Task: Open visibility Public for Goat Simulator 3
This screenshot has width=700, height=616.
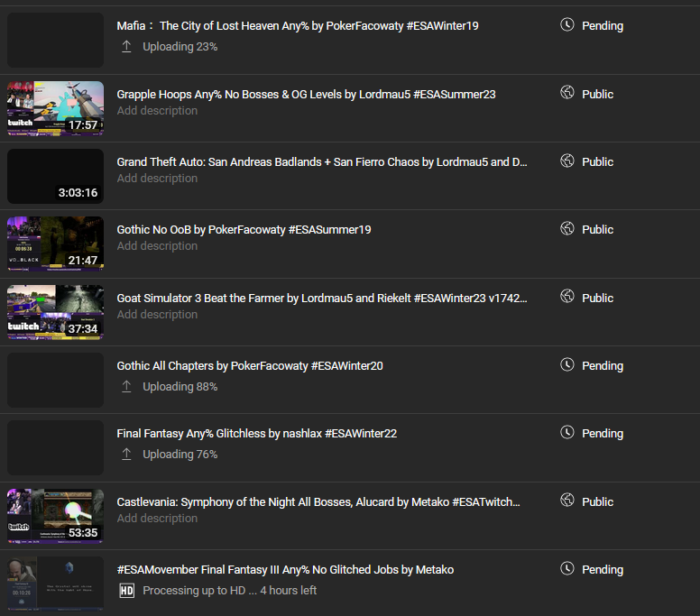Action: click(597, 299)
